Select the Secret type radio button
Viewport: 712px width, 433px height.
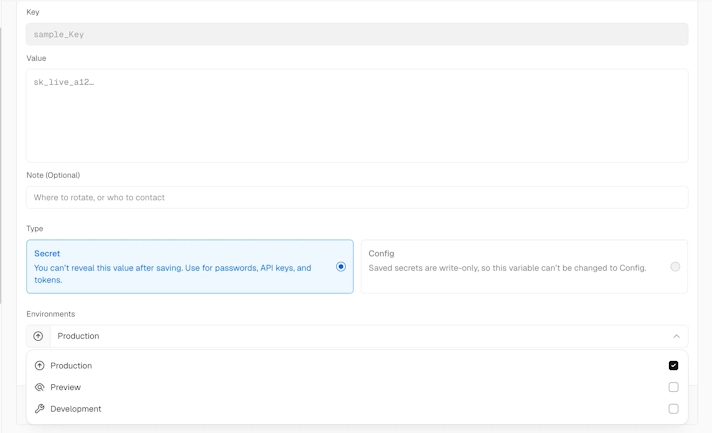(x=341, y=266)
